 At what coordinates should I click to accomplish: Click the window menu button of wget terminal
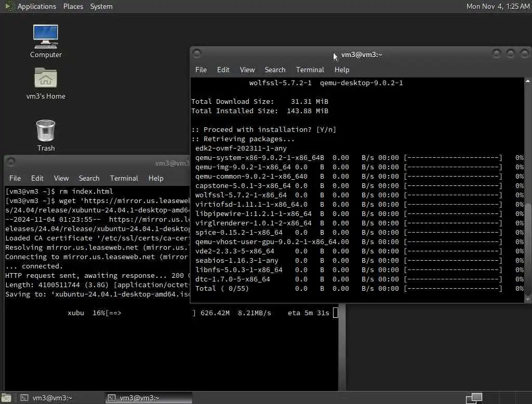click(11, 162)
